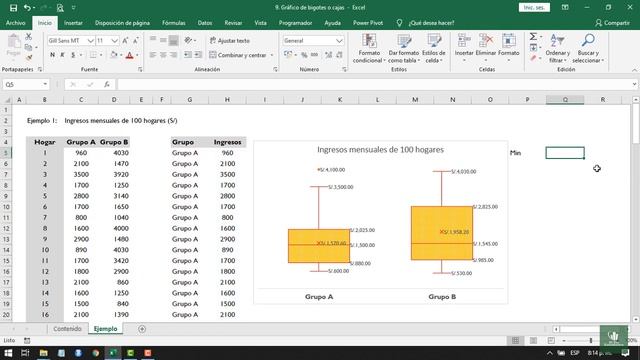Open Ordenar y filtrar menu
Screen dimensions: 640x360
558,48
